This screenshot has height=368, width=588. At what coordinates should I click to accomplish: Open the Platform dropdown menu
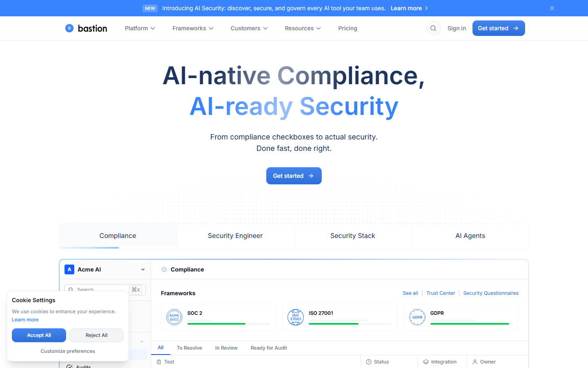coord(140,28)
